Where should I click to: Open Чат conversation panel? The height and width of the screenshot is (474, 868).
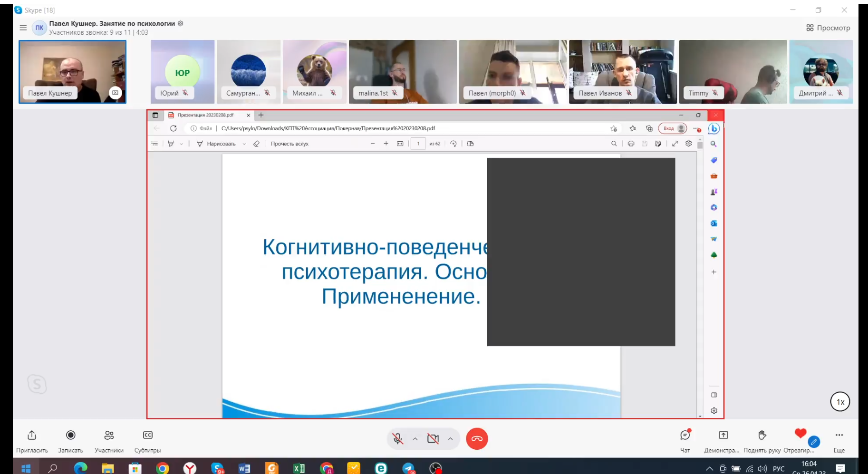[685, 435]
